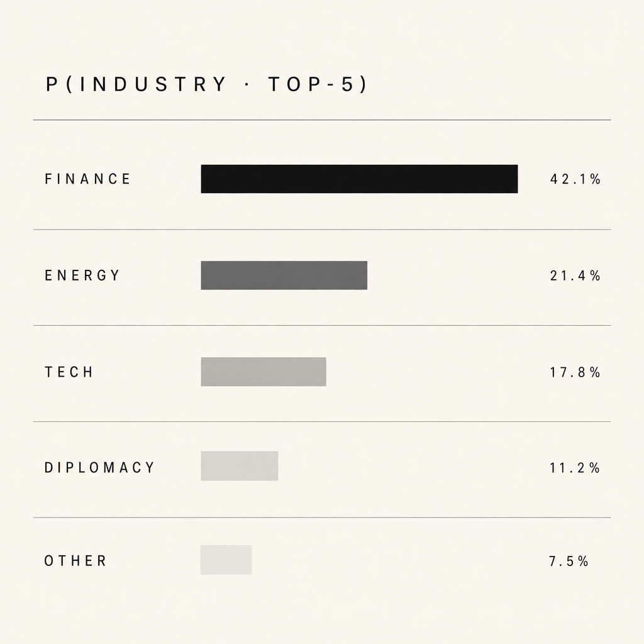Click the 7.5% value
The image size is (644, 644).
(569, 561)
